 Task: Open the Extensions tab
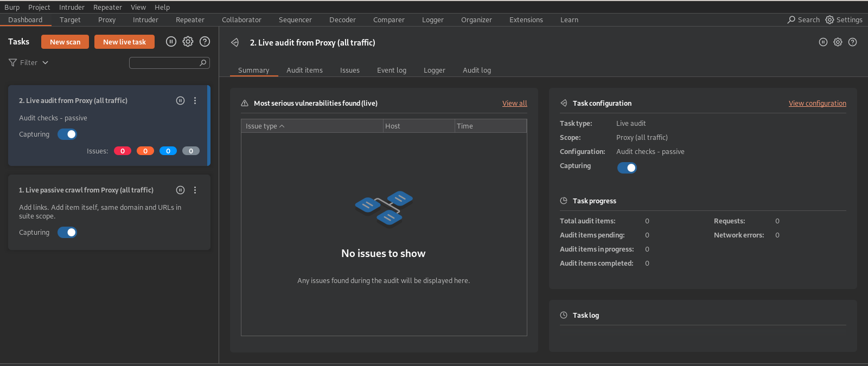pos(526,20)
